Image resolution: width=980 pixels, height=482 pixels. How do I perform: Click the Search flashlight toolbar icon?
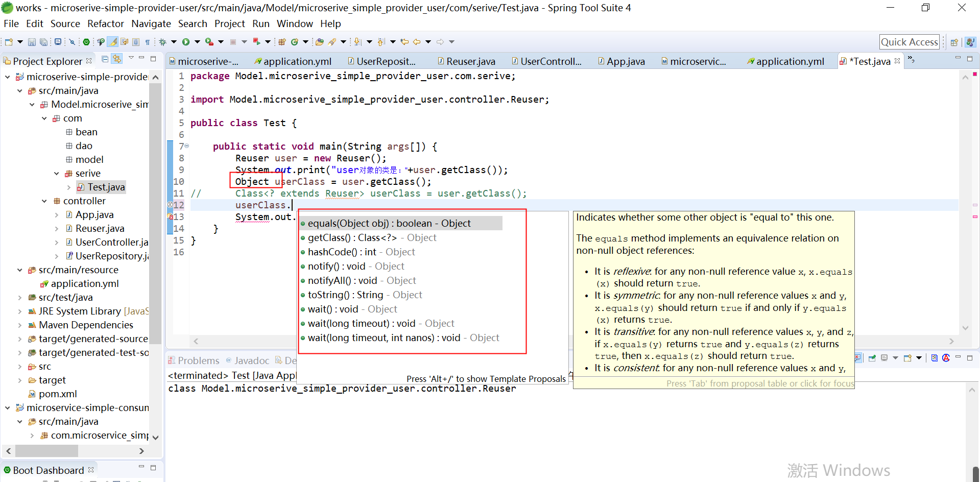pos(332,42)
